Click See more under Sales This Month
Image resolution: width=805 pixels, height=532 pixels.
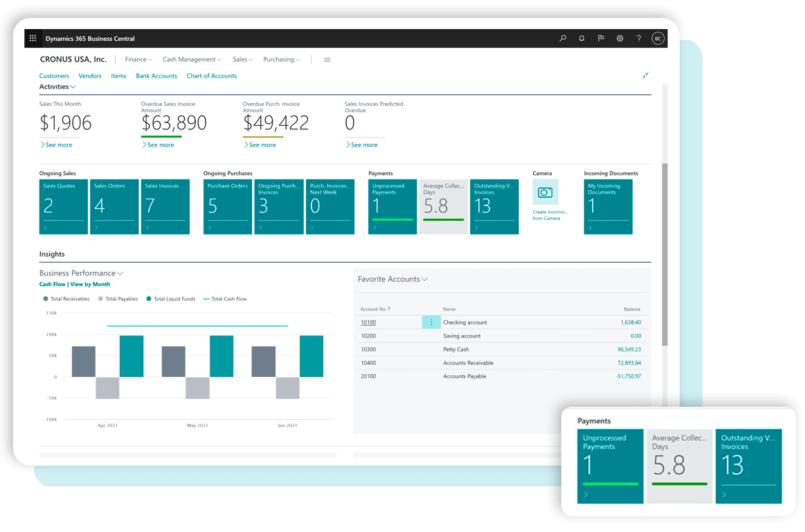(x=56, y=145)
